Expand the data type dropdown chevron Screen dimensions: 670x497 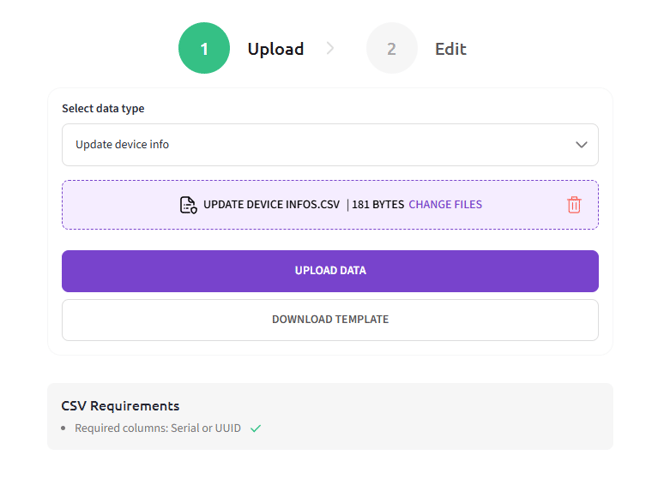point(581,145)
